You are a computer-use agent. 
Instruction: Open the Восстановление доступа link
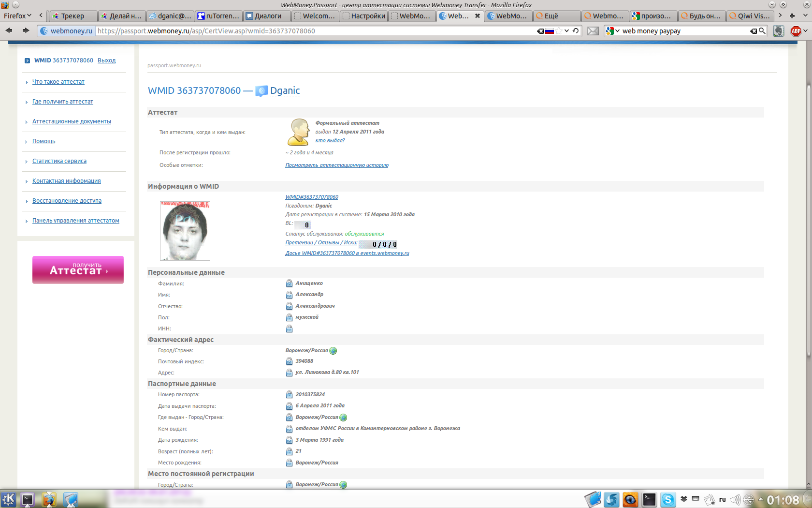(x=67, y=201)
